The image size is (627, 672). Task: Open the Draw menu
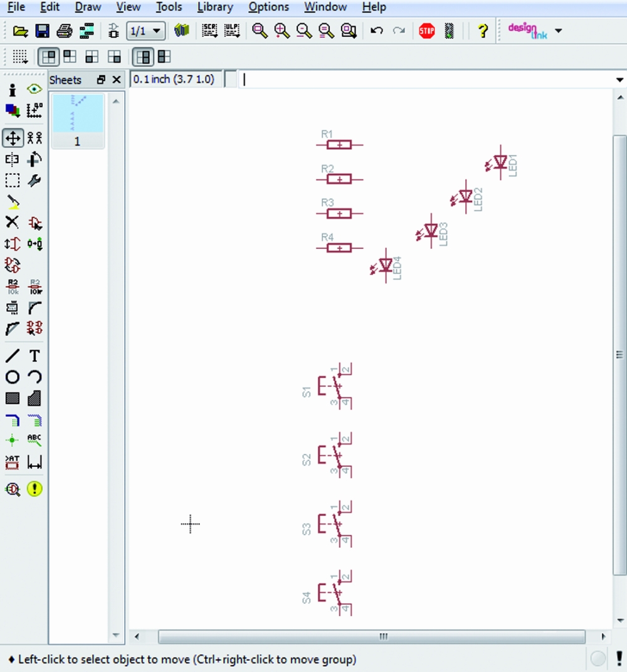88,8
